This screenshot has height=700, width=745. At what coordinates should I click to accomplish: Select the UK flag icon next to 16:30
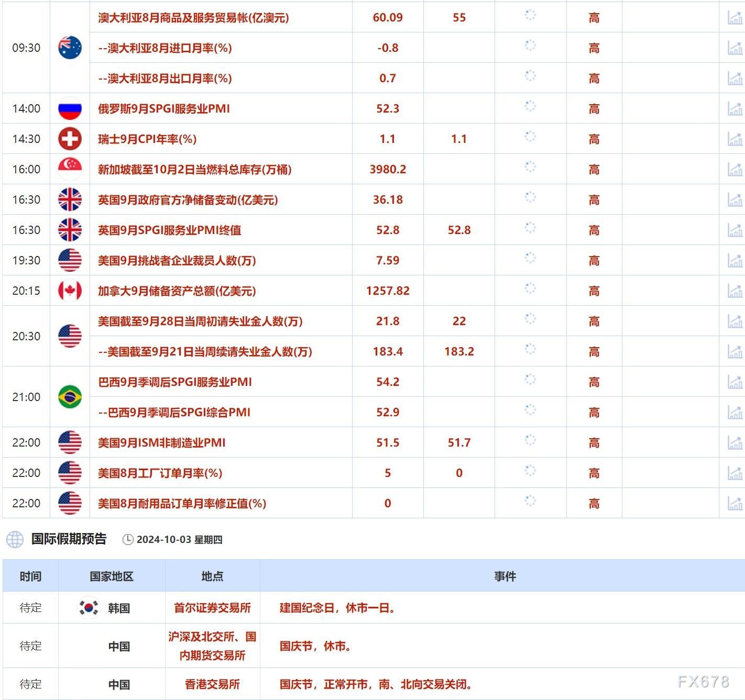coord(70,199)
